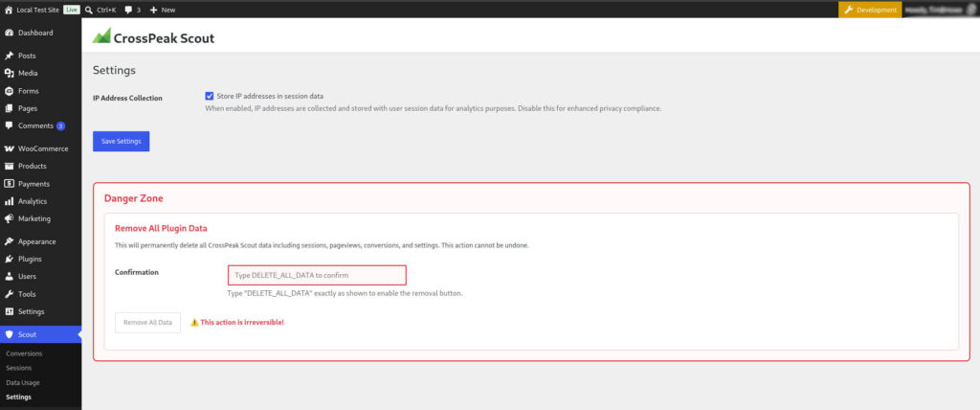Click the Comments speech bubble sidebar icon
Image resolution: width=980 pixels, height=410 pixels.
(x=9, y=125)
